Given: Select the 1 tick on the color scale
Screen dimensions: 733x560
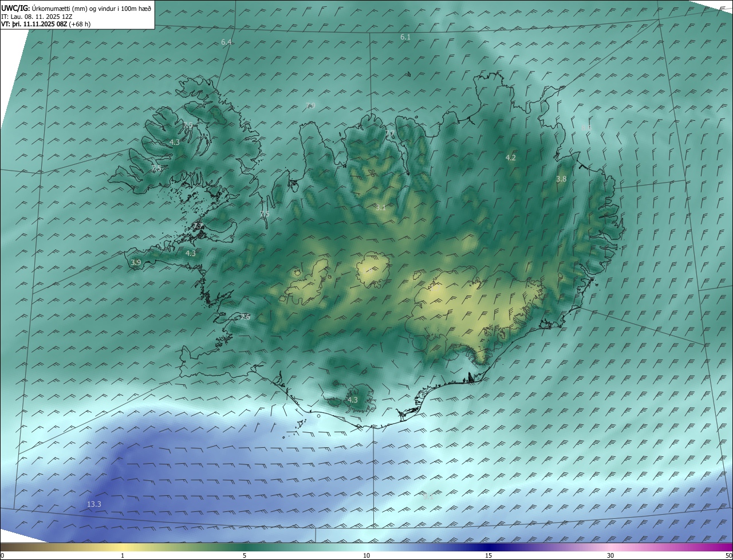Looking at the screenshot, I should (123, 555).
